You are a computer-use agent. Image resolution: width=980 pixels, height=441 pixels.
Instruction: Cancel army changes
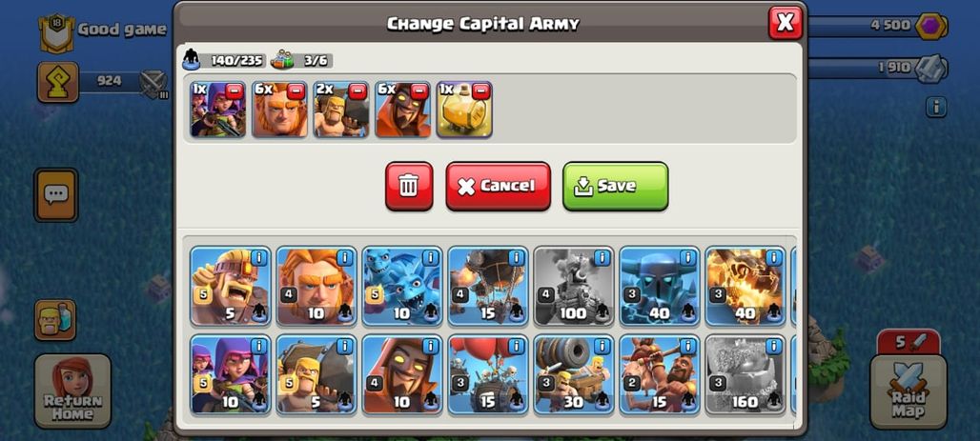(499, 186)
